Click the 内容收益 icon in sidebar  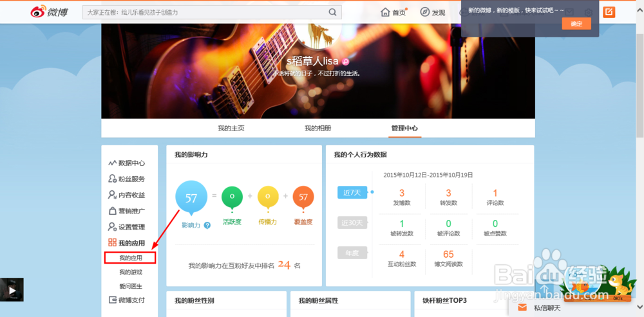(113, 195)
